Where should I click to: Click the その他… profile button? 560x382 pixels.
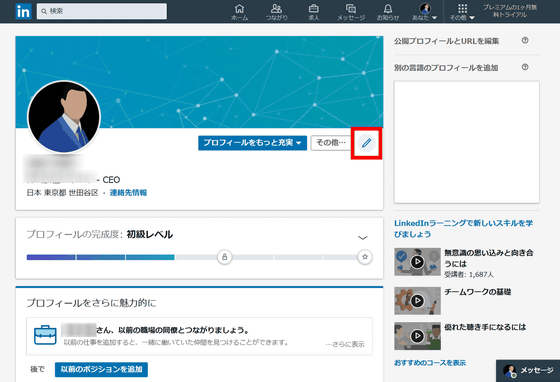(331, 143)
